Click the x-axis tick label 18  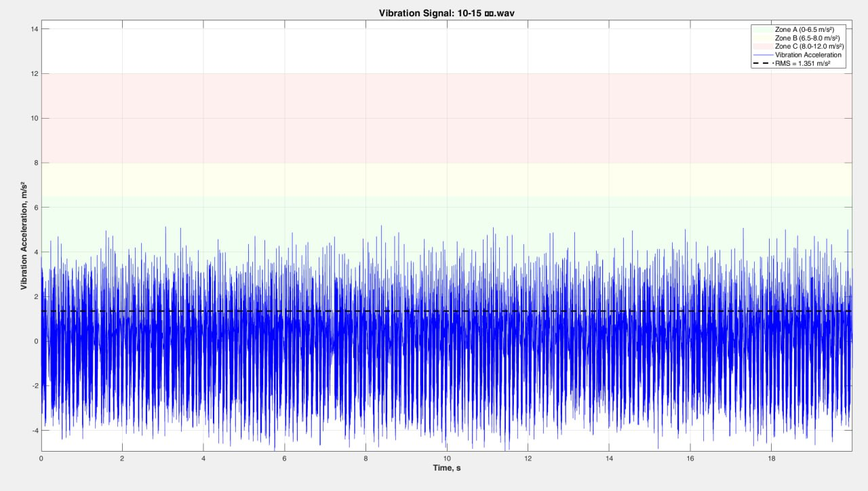770,458
